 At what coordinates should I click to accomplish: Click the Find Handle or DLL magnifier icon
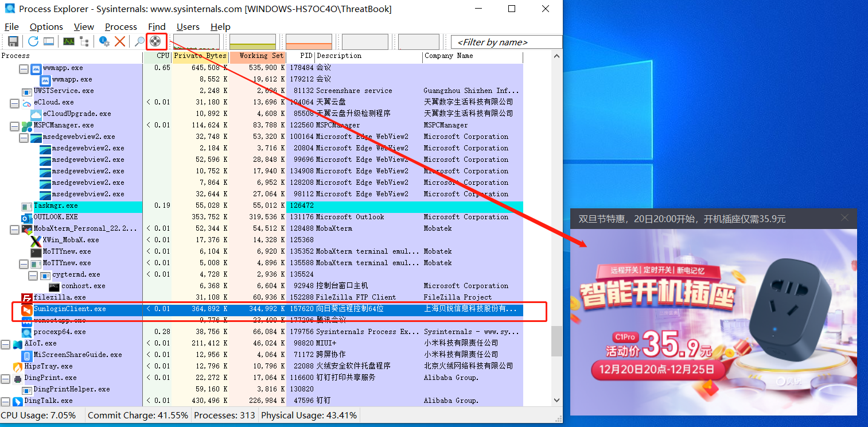point(139,41)
